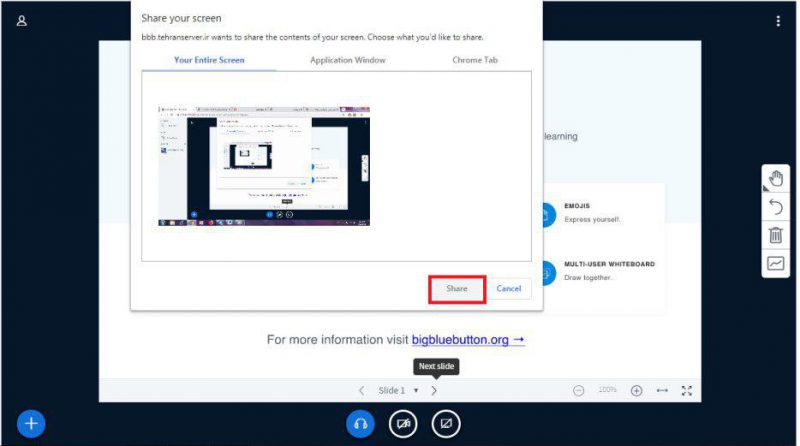Click the Undo annotation arrow icon

coord(776,207)
